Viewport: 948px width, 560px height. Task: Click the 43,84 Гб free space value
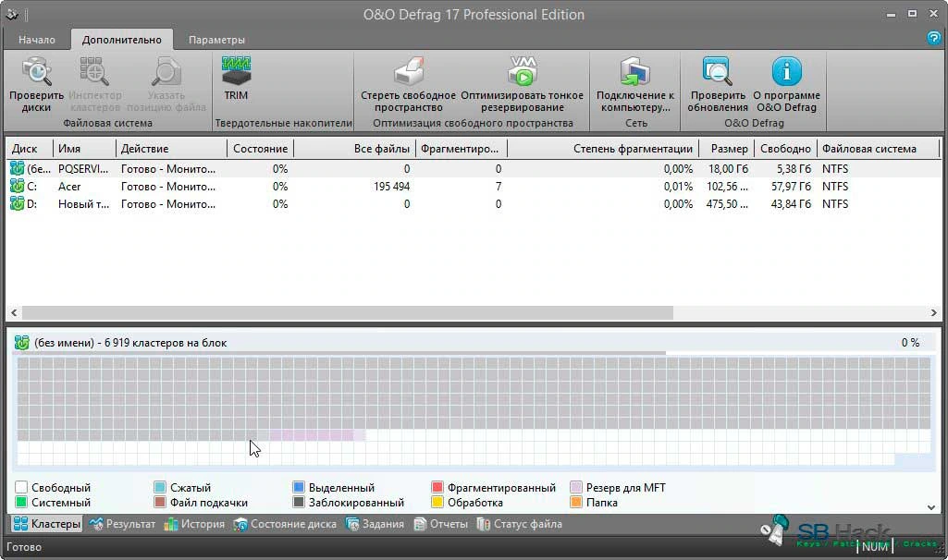click(x=791, y=204)
